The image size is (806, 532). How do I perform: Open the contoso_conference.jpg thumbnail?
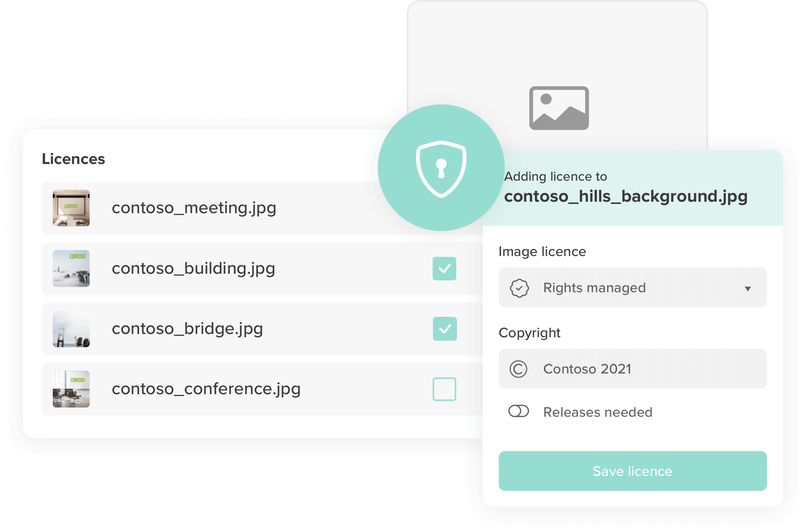(71, 389)
